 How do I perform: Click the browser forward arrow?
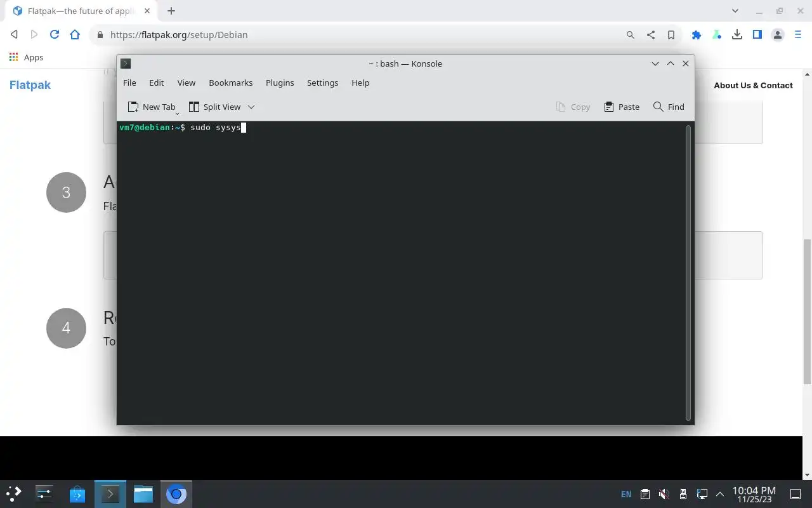(34, 35)
